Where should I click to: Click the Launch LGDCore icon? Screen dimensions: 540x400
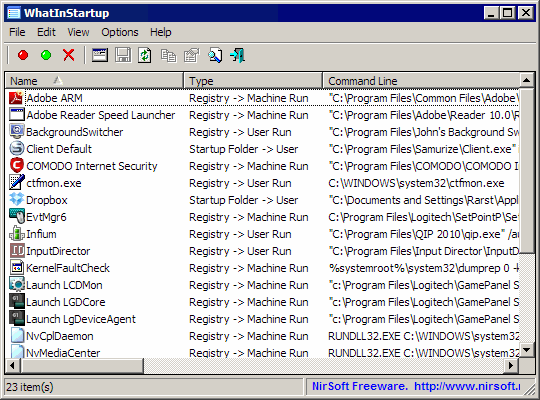point(17,301)
